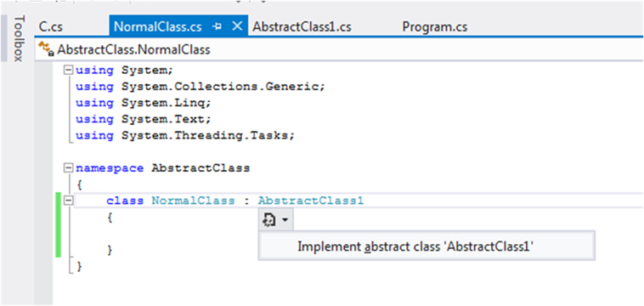644x306 pixels.
Task: Click the NormalClass identifier in code
Action: coord(193,201)
